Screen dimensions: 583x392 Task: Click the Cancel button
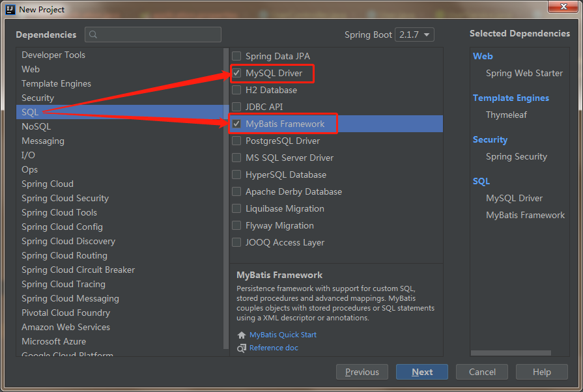[x=482, y=372]
